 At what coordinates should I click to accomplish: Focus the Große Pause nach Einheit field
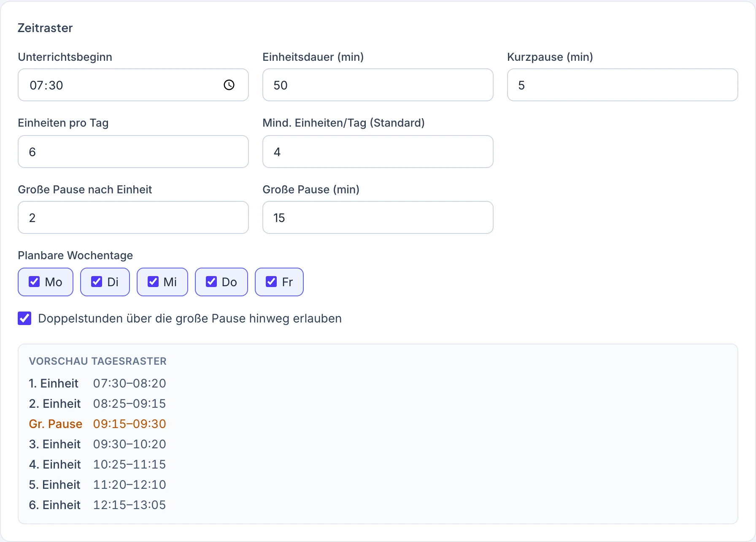pyautogui.click(x=133, y=217)
